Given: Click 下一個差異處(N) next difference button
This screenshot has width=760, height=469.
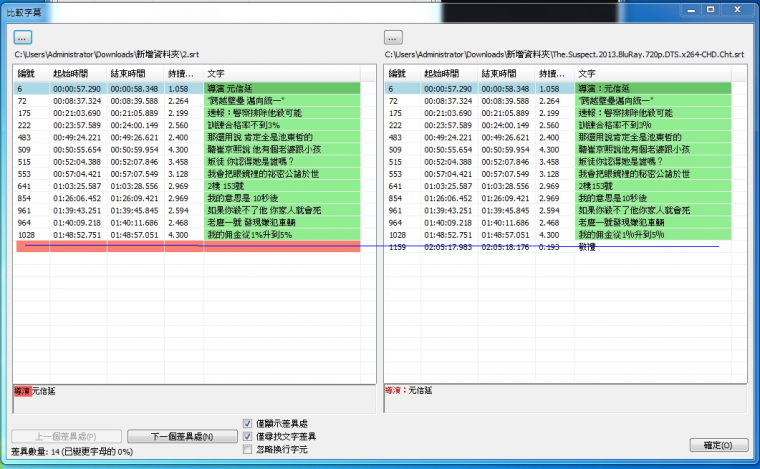Looking at the screenshot, I should [182, 436].
